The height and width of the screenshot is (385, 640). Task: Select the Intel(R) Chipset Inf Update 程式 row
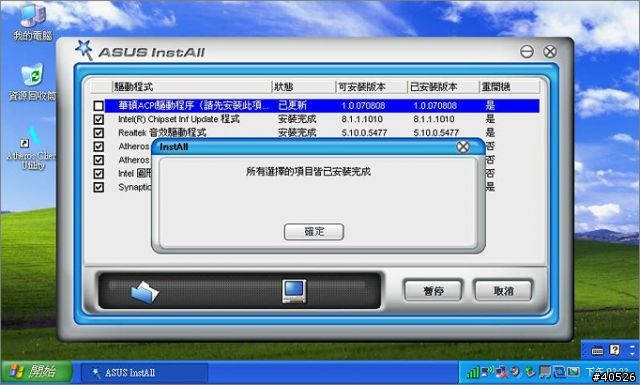click(x=322, y=119)
